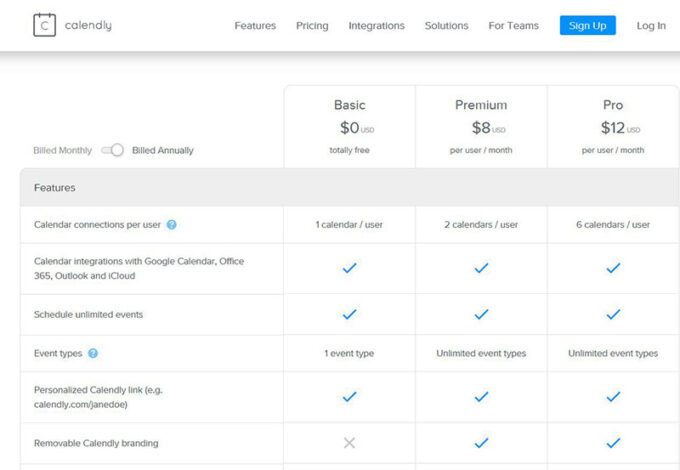Viewport: 680px width, 470px height.
Task: Click help icon beside Calendar connections per user
Action: 172,225
